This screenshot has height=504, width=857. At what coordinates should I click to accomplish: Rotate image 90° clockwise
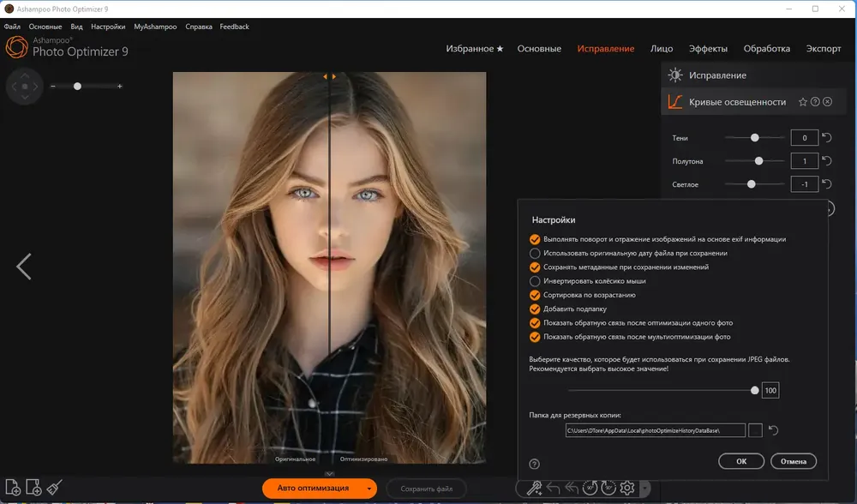[x=608, y=488]
